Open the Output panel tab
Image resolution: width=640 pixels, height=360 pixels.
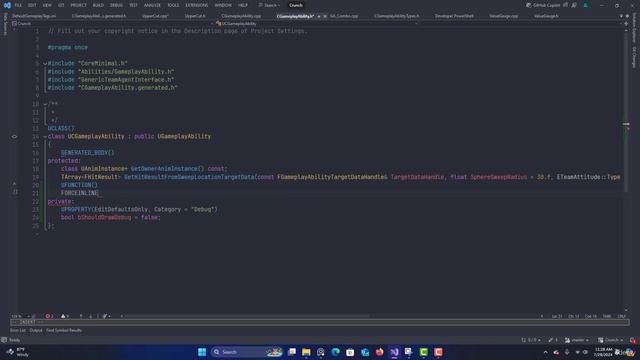click(x=36, y=330)
